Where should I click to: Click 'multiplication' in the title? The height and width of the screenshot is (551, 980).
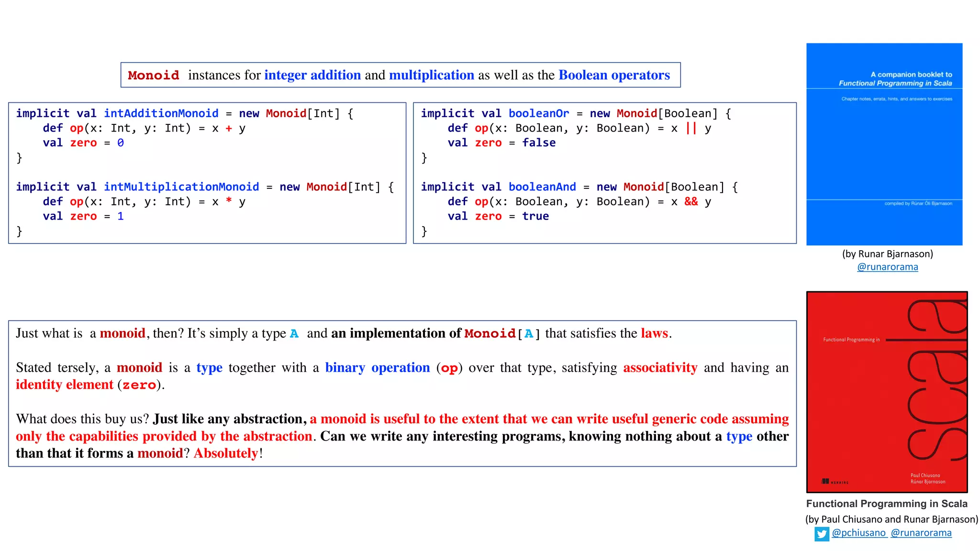(x=432, y=75)
